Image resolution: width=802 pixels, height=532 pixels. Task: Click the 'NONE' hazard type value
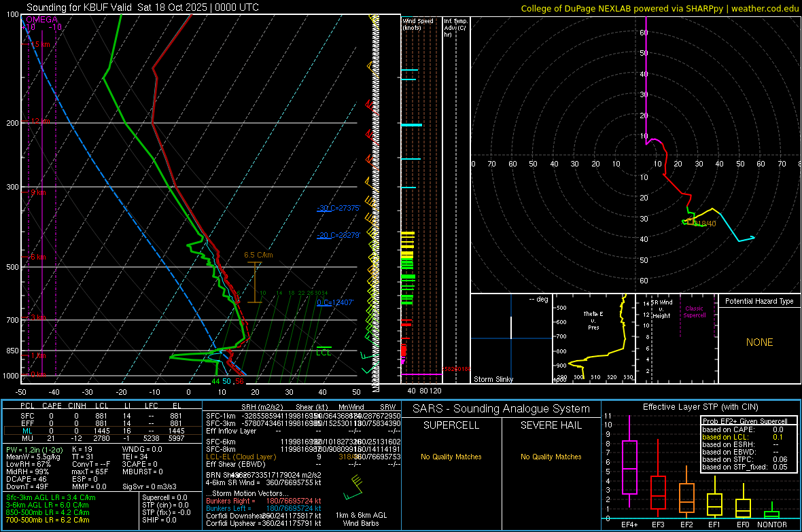(759, 342)
